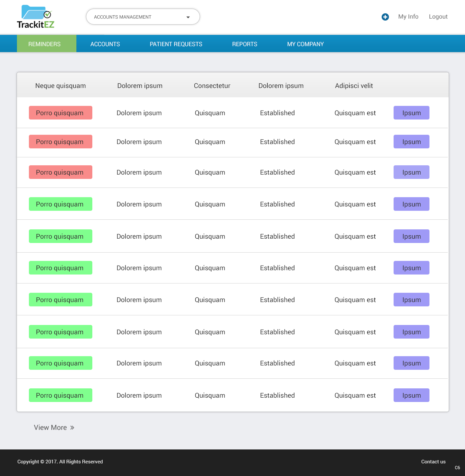Image resolution: width=465 pixels, height=476 pixels.
Task: Open the My Info link
Action: point(408,17)
